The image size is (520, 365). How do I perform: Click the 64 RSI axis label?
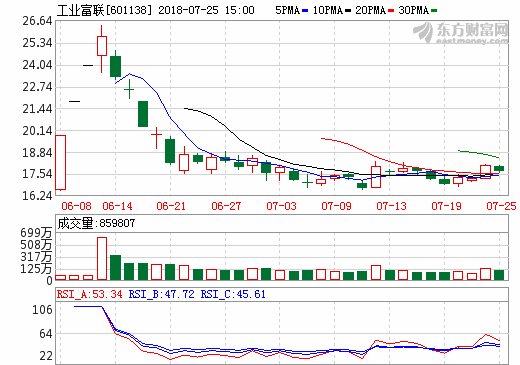pos(46,334)
